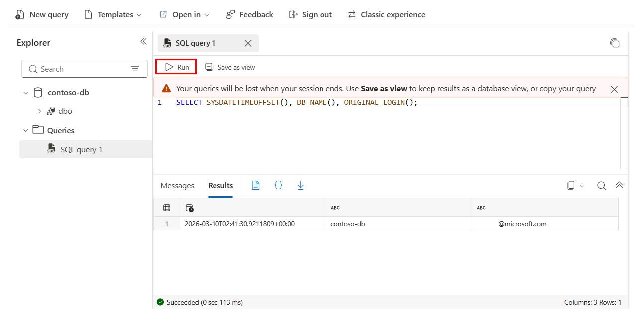Image resolution: width=644 pixels, height=321 pixels.
Task: Export results as JSON using braces icon
Action: (278, 185)
